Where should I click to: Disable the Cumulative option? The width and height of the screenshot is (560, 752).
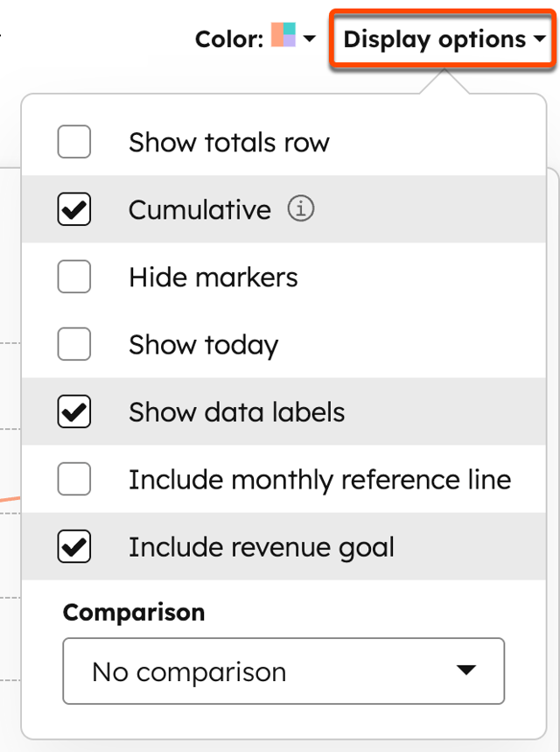pos(74,209)
